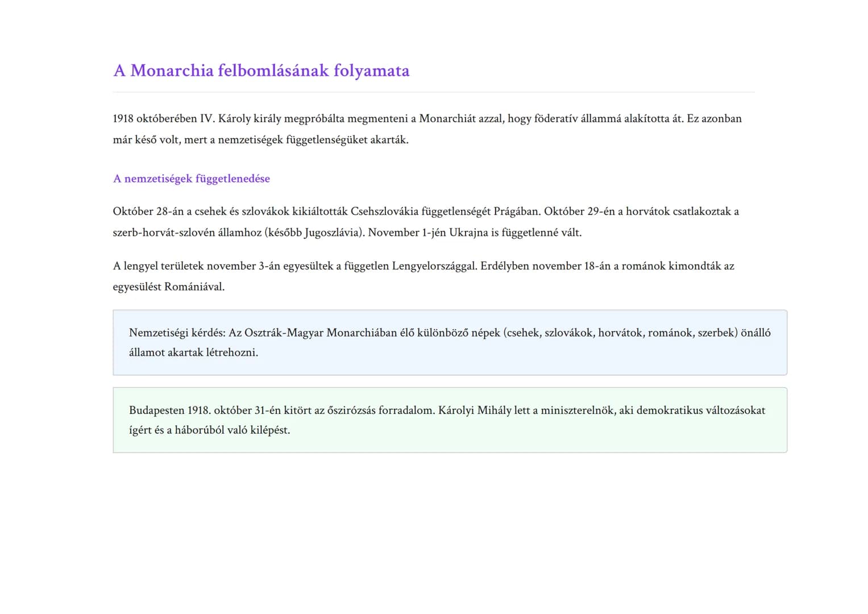Click the word "Erdélyben"
This screenshot has width=868, height=614.
click(x=504, y=266)
